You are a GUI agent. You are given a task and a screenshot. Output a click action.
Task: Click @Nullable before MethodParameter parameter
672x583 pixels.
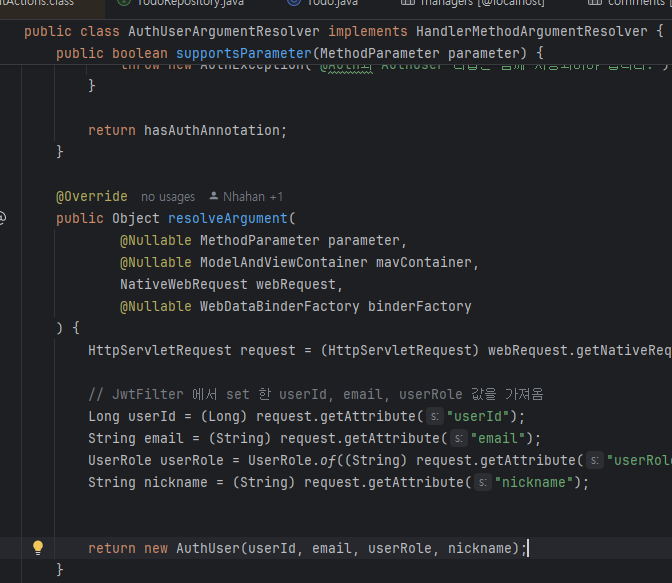pyautogui.click(x=156, y=240)
